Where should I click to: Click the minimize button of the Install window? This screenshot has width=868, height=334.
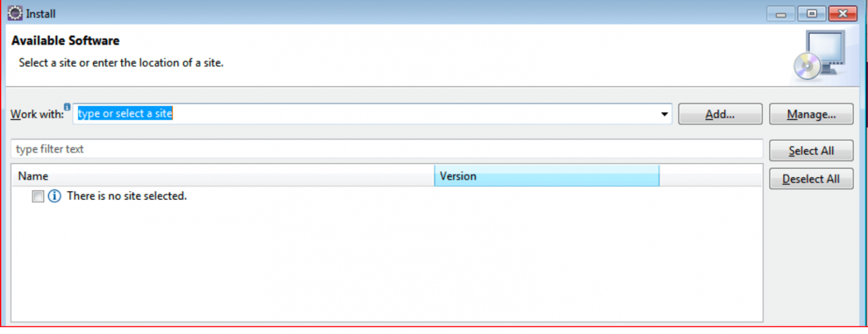tap(780, 13)
